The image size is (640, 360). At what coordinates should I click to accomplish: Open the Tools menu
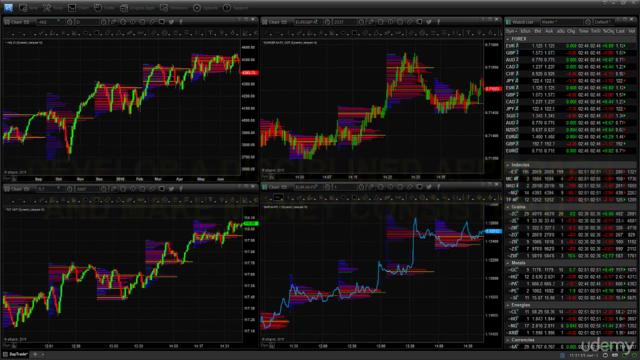click(x=53, y=8)
